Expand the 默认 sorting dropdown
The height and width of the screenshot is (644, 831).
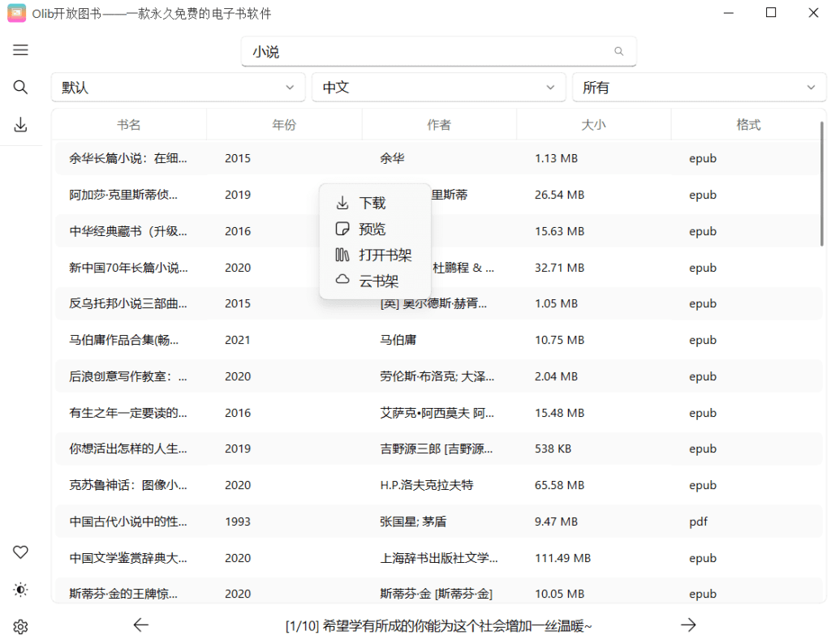178,87
